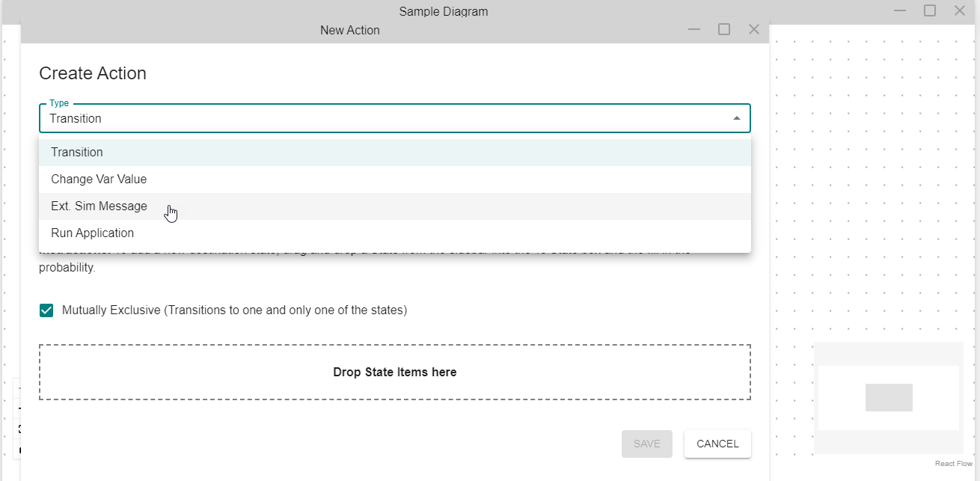Maximize the New Action window

(724, 30)
